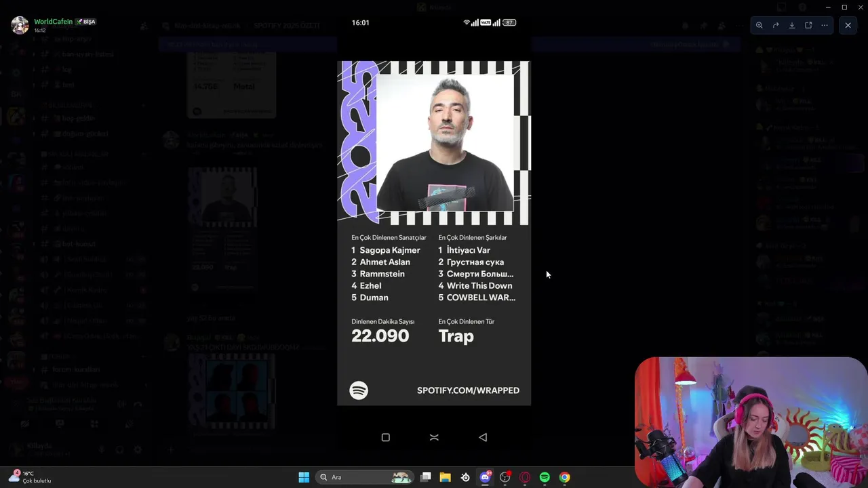Minimize the Discord window

pyautogui.click(x=828, y=7)
